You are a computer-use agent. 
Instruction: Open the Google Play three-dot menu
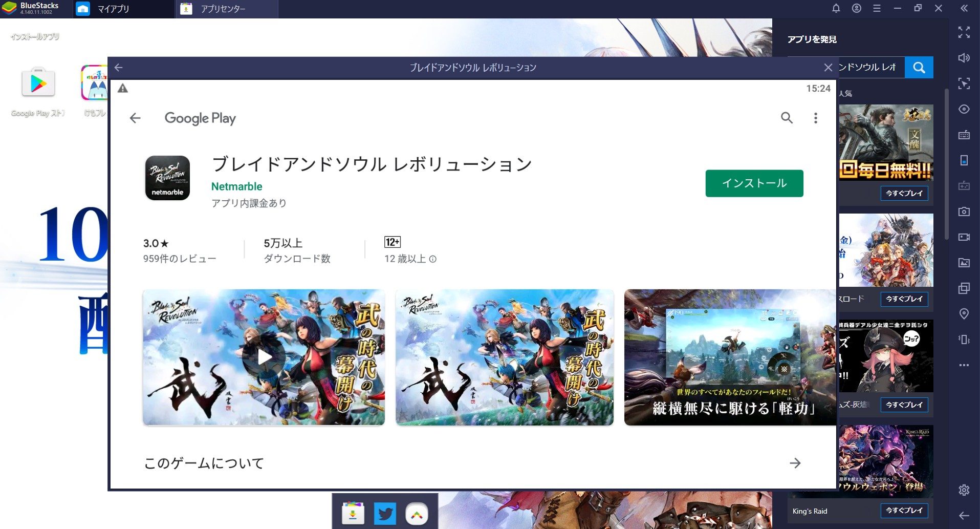[816, 118]
